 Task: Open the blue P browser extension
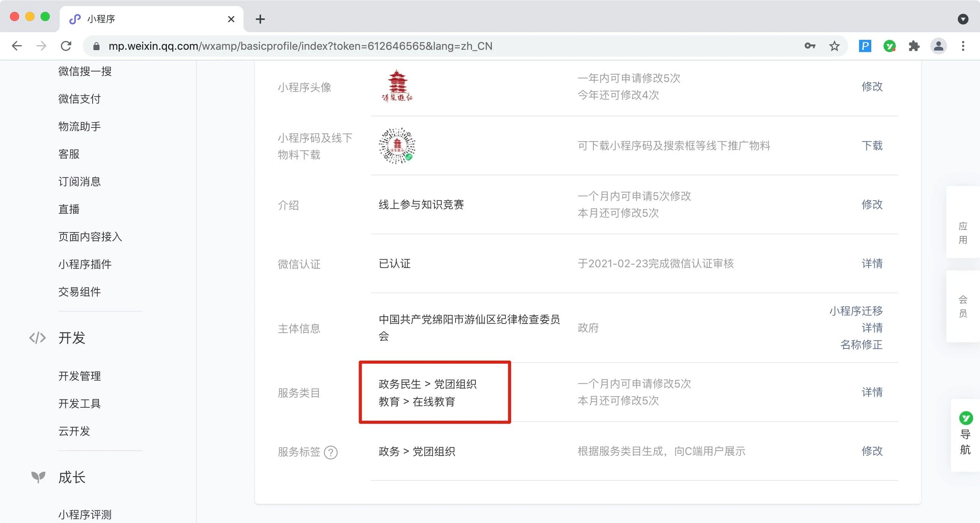[865, 46]
